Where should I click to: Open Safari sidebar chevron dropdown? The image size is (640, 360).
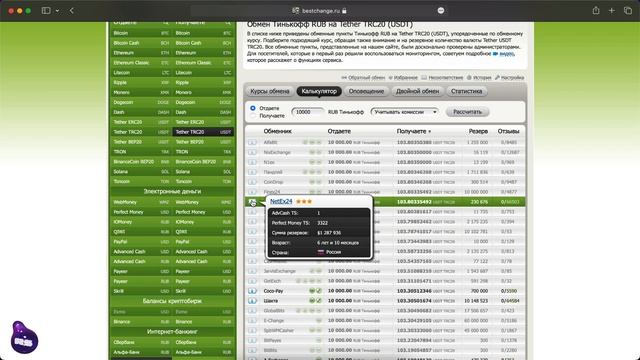(x=57, y=11)
